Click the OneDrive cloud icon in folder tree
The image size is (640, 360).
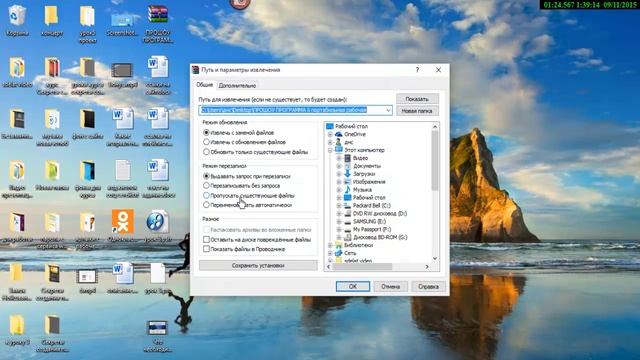pyautogui.click(x=338, y=134)
